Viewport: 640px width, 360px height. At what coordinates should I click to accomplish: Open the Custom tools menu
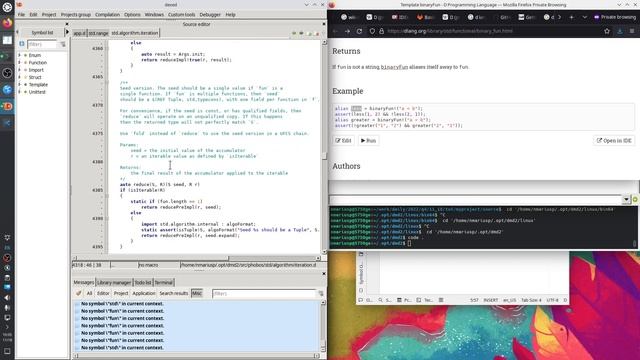[181, 14]
